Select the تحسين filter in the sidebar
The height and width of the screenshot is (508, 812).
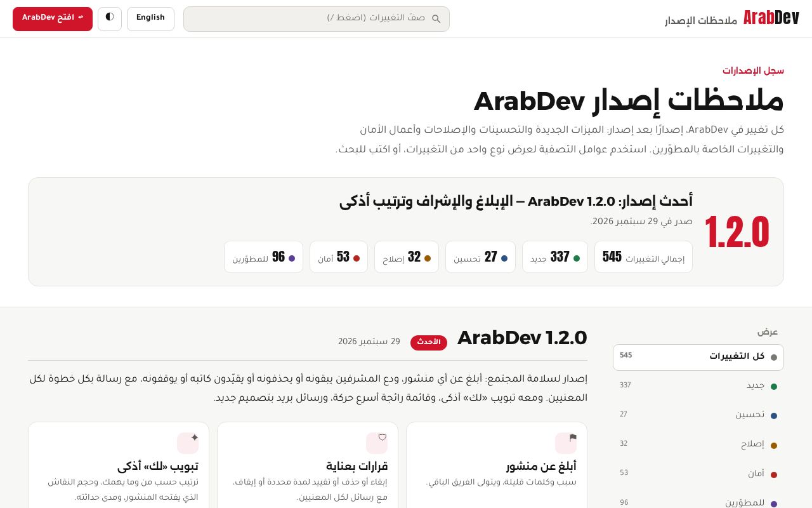click(698, 416)
